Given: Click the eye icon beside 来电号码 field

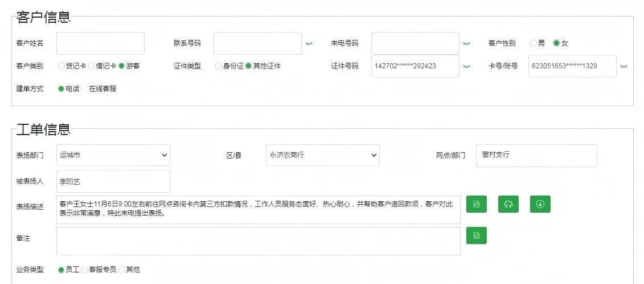Looking at the screenshot, I should click(466, 43).
